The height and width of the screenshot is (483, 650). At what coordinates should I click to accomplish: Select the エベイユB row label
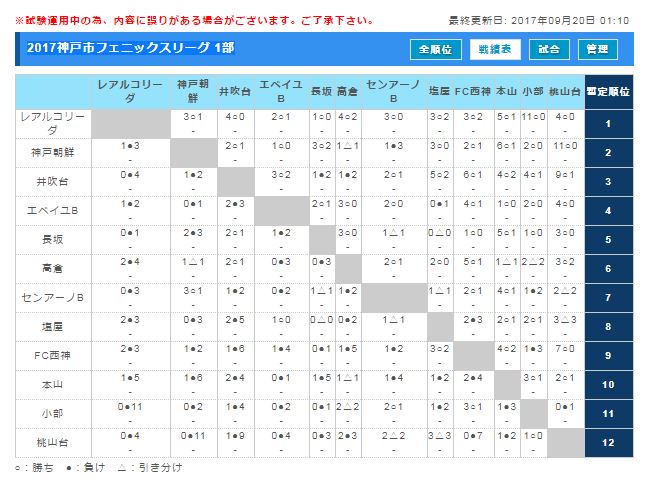(53, 211)
